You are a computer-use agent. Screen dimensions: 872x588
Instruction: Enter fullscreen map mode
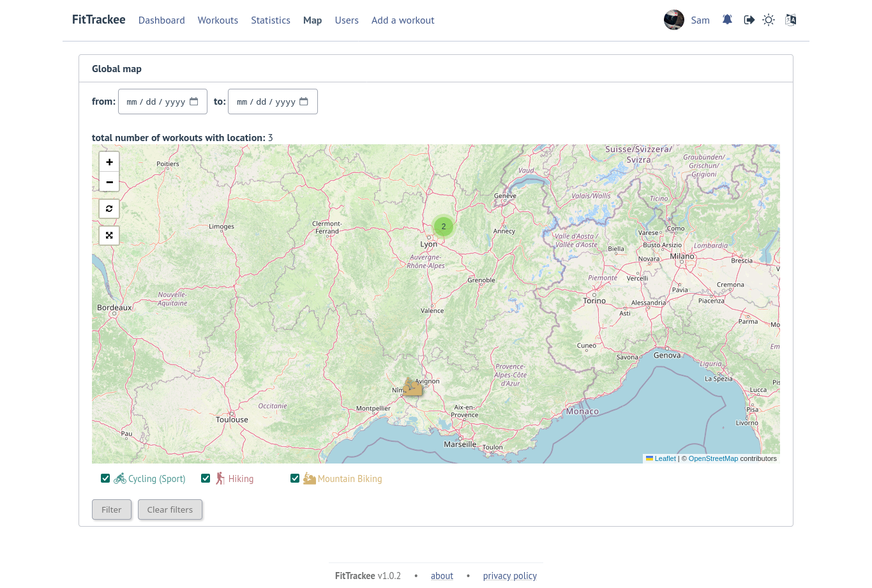109,236
